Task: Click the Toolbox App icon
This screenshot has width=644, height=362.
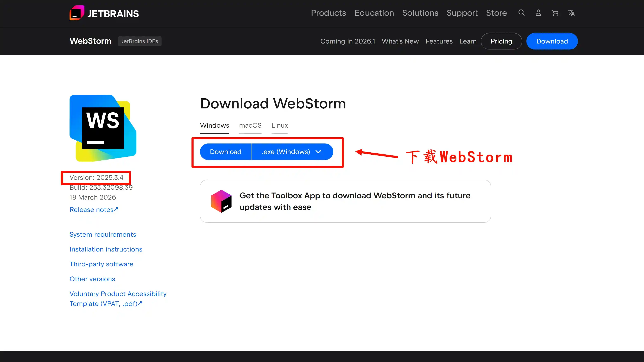Action: [x=221, y=201]
